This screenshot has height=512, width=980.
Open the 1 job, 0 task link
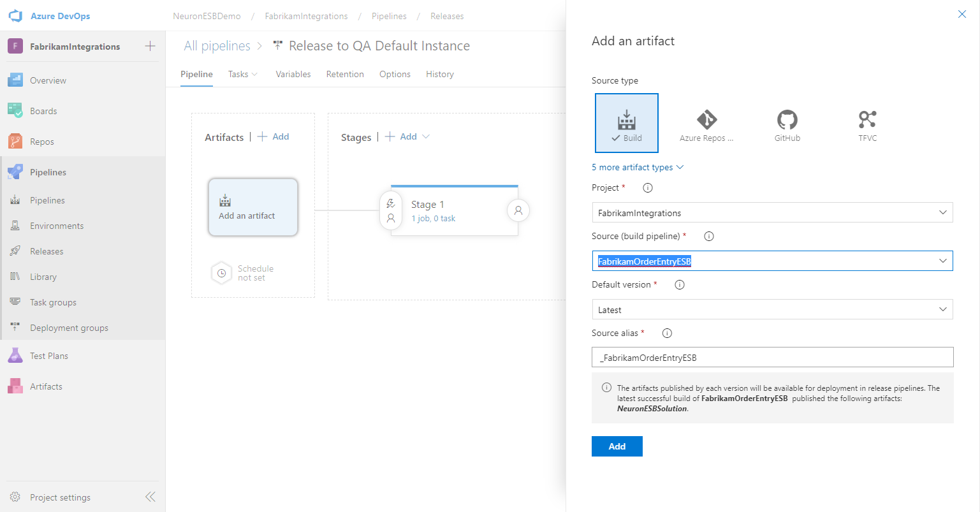tap(433, 218)
